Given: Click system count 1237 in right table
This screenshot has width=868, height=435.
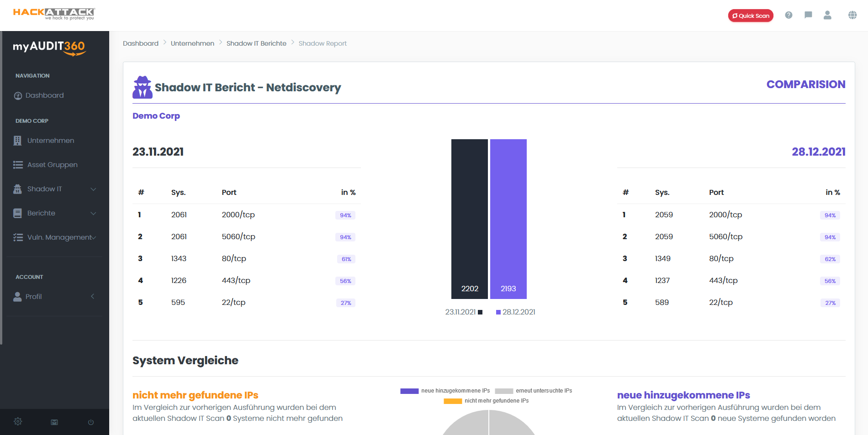Looking at the screenshot, I should [662, 280].
